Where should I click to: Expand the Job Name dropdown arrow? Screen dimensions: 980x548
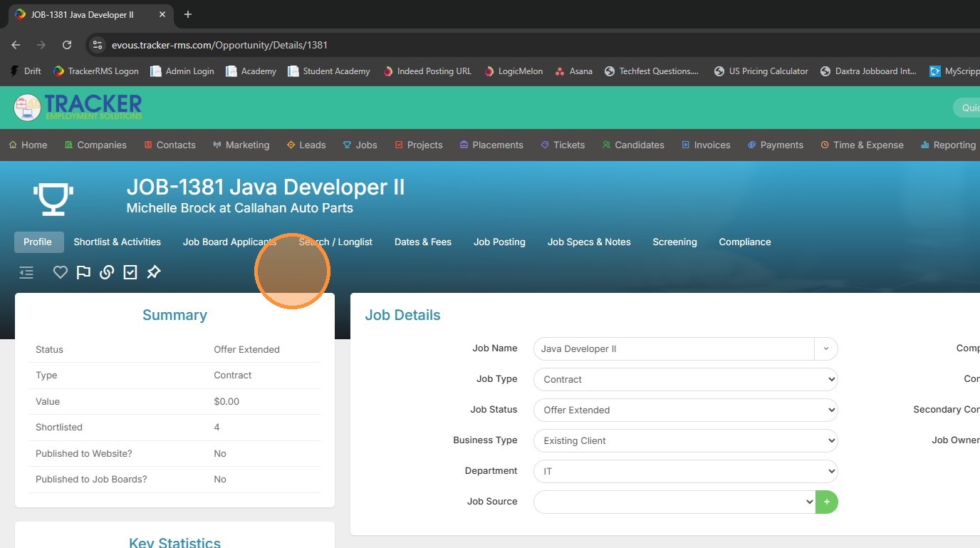[826, 349]
